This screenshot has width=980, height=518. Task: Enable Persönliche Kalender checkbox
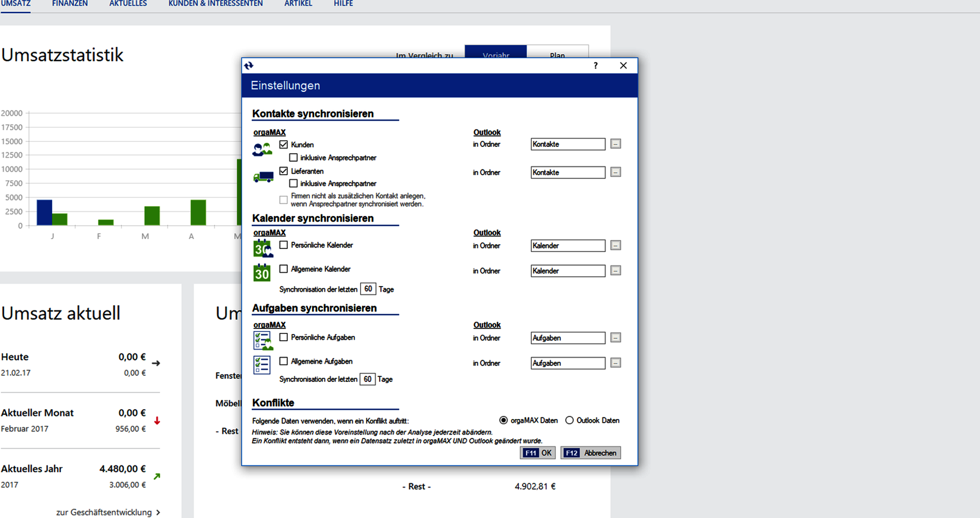click(284, 245)
